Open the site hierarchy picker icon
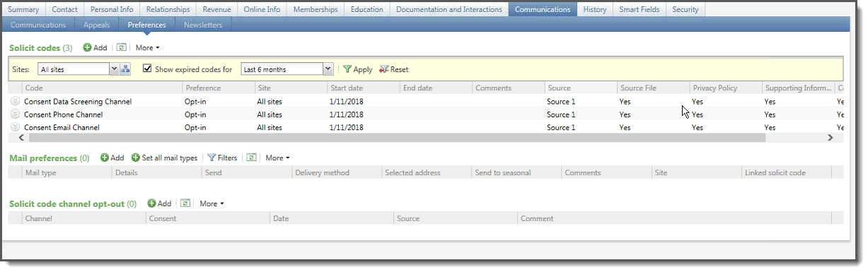Screen dimensions: 868x272 tap(125, 69)
